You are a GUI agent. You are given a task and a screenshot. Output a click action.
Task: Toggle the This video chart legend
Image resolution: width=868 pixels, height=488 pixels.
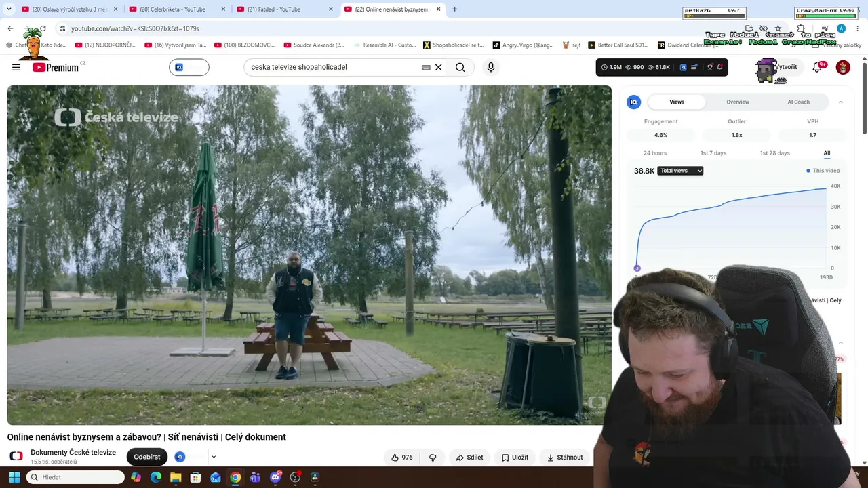point(823,171)
